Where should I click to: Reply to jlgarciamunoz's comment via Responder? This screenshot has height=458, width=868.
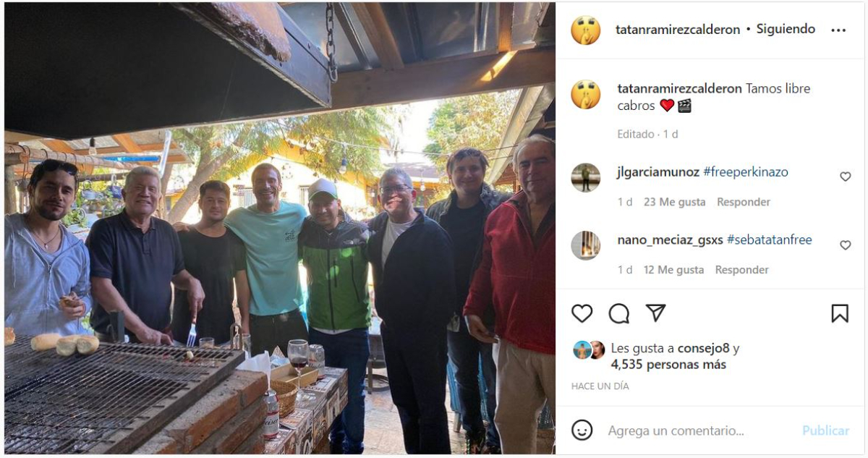[743, 202]
